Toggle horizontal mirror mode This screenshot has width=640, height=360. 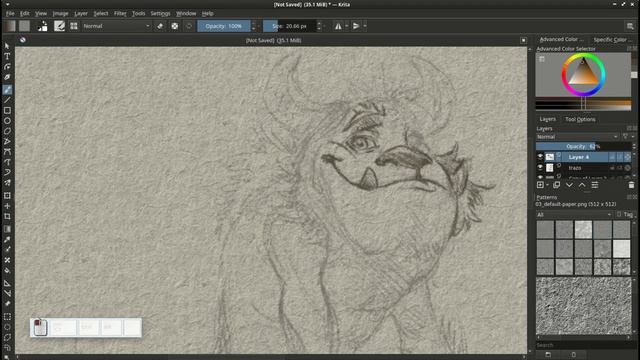[338, 26]
